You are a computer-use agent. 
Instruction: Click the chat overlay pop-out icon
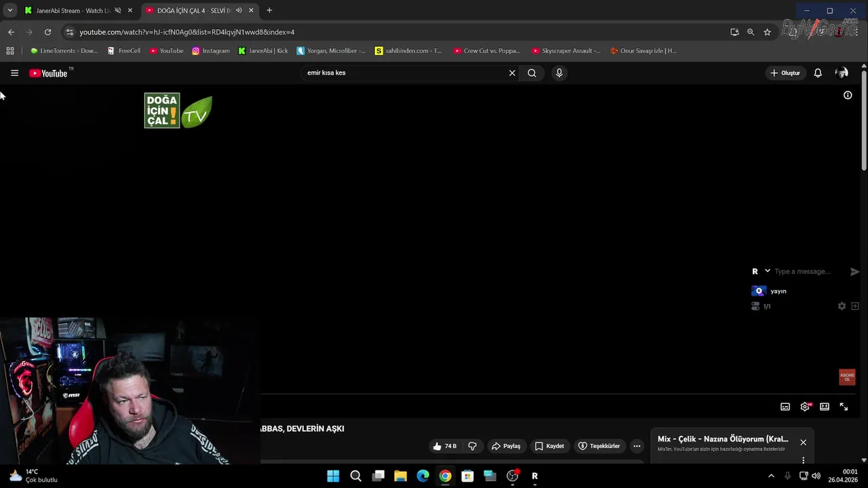point(855,306)
